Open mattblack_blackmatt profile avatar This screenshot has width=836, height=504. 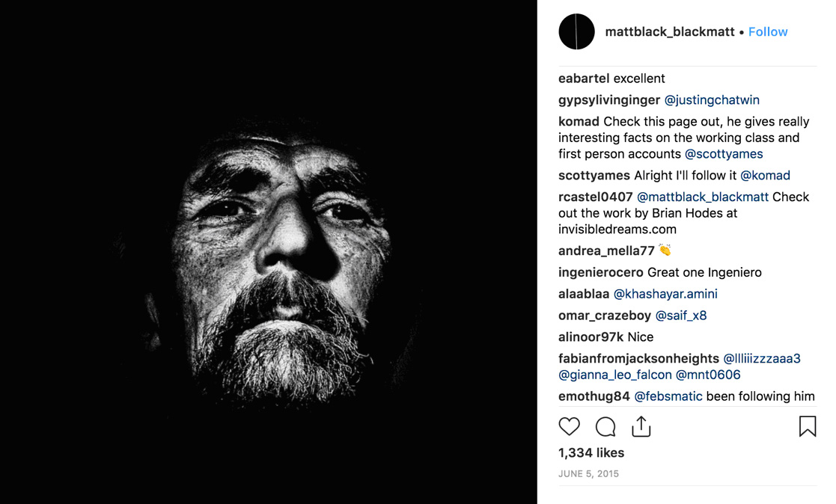click(x=576, y=32)
